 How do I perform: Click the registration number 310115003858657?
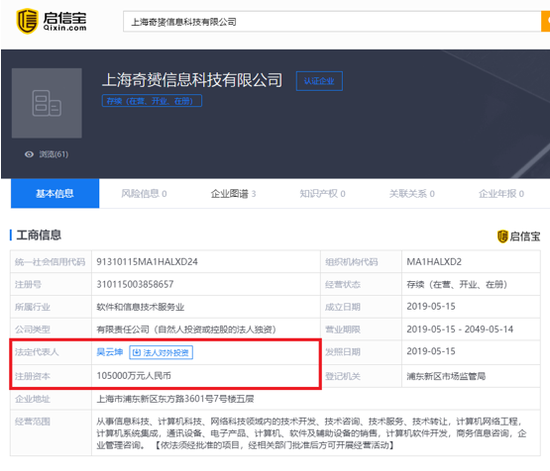click(135, 284)
